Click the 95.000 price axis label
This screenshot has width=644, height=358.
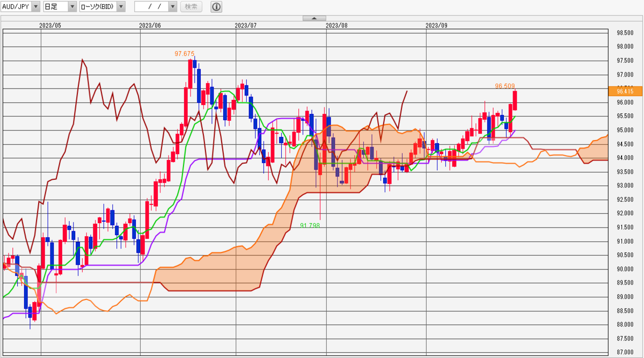(625, 130)
